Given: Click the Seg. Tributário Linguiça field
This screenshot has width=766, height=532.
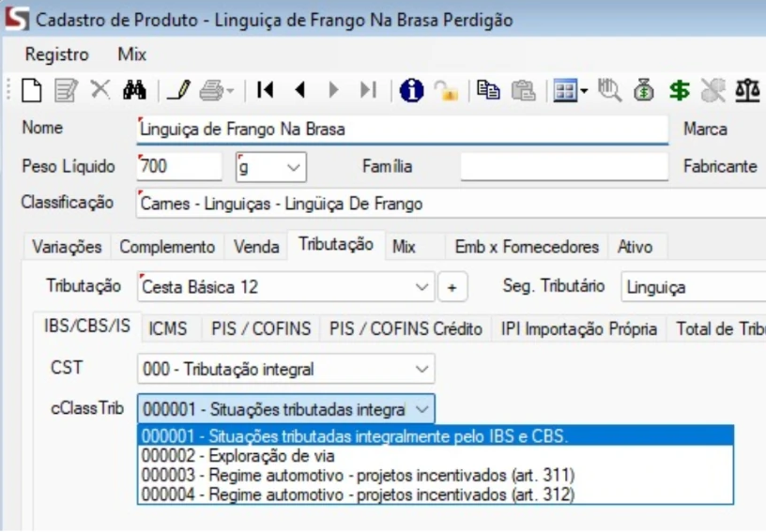Looking at the screenshot, I should [693, 287].
